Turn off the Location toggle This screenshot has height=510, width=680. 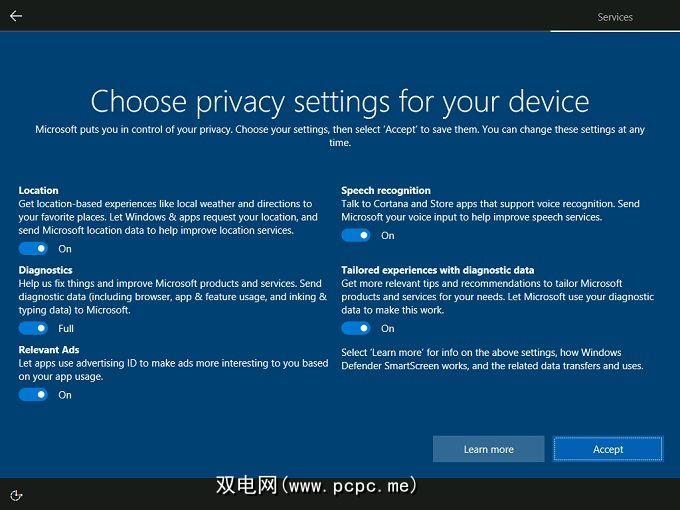(33, 248)
